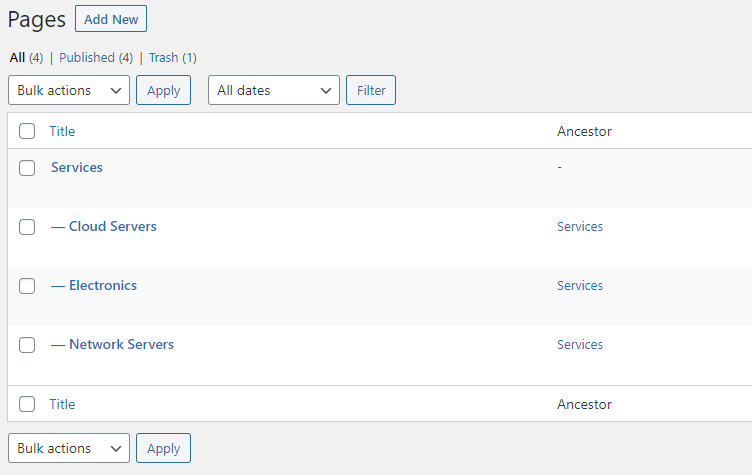Viewport: 752px width, 475px height.
Task: Click the Add New page button
Action: 111,19
